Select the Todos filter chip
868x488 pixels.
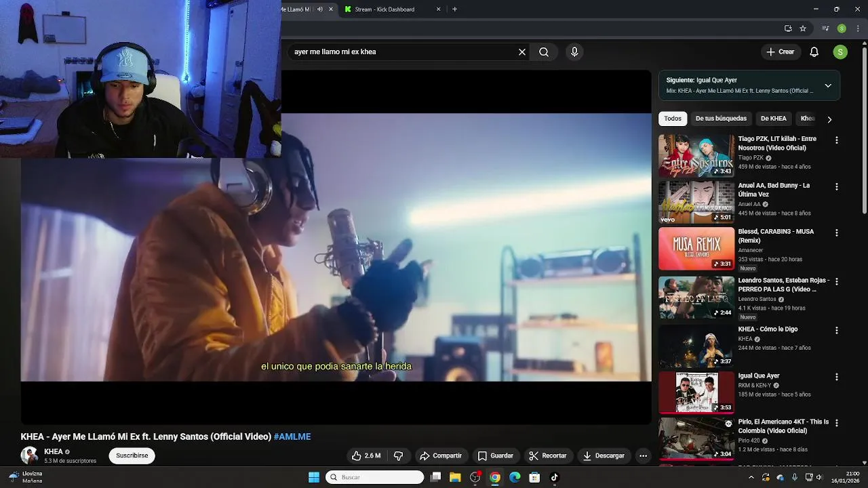[x=673, y=119]
